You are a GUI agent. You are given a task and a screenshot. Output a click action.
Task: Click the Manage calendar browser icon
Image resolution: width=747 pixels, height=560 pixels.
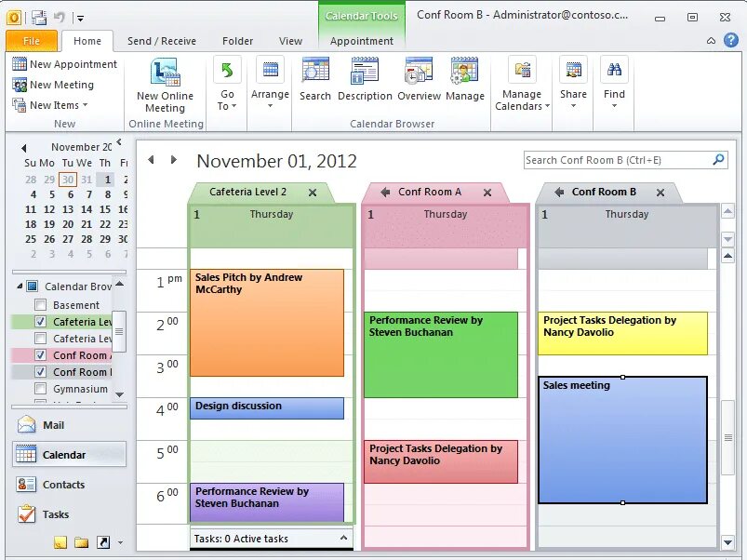(464, 71)
